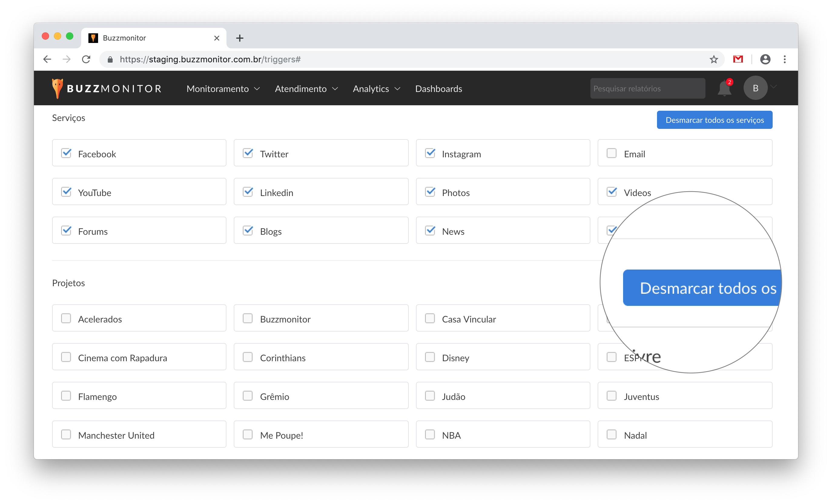The height and width of the screenshot is (504, 832).
Task: Click Desmarcar todos os serviços button
Action: click(714, 120)
